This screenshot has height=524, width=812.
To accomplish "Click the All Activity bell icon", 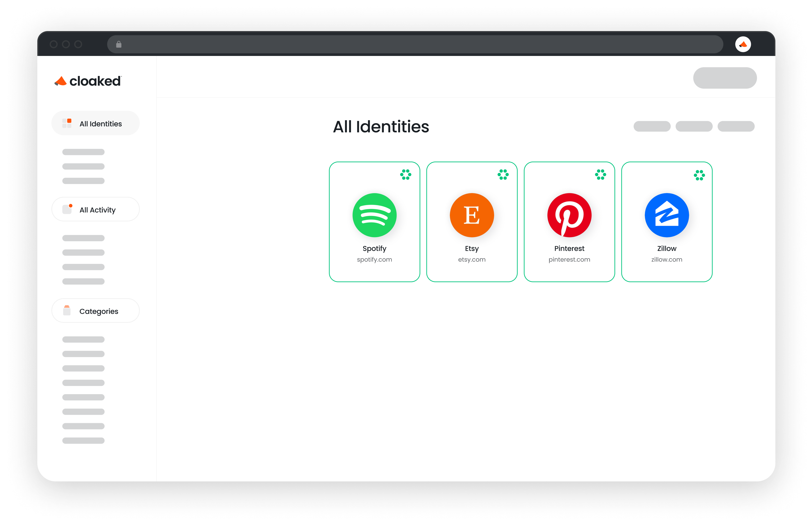I will click(67, 209).
